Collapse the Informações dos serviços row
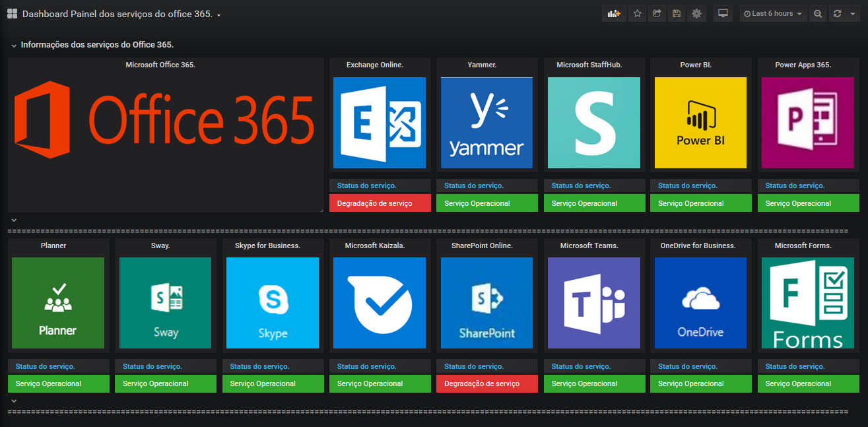Image resolution: width=868 pixels, height=427 pixels. click(14, 46)
